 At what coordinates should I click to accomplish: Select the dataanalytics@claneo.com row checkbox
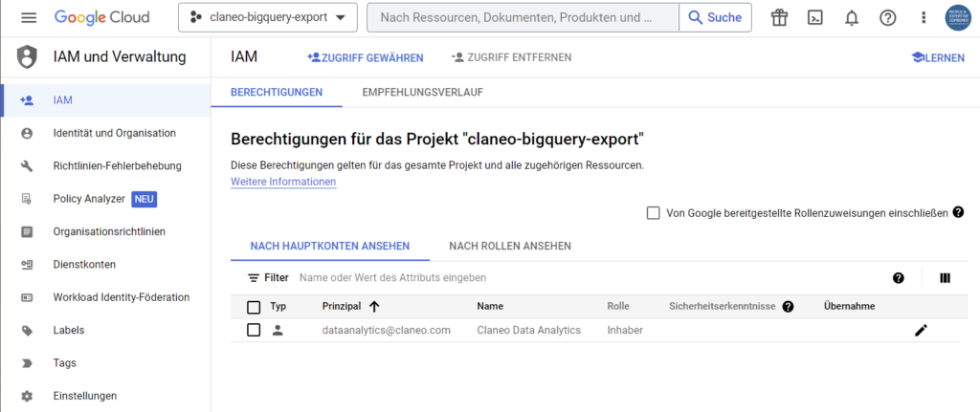coord(254,330)
